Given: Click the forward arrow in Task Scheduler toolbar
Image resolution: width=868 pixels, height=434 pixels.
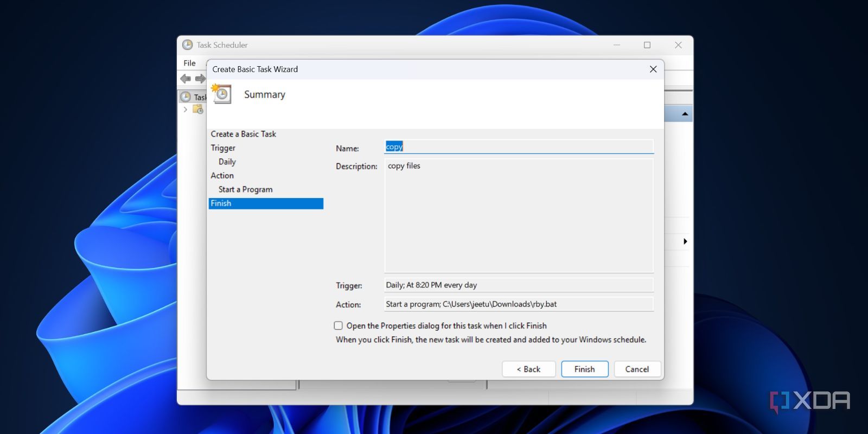Looking at the screenshot, I should [200, 79].
